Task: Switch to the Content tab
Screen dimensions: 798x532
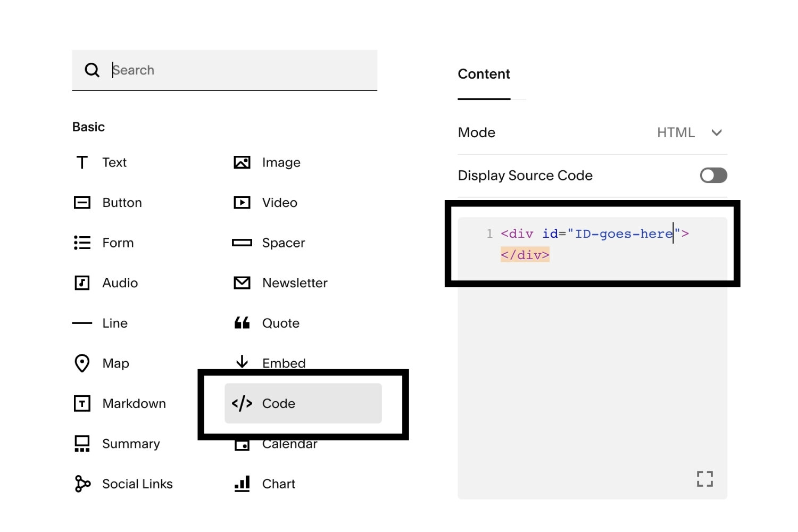Action: pos(484,74)
